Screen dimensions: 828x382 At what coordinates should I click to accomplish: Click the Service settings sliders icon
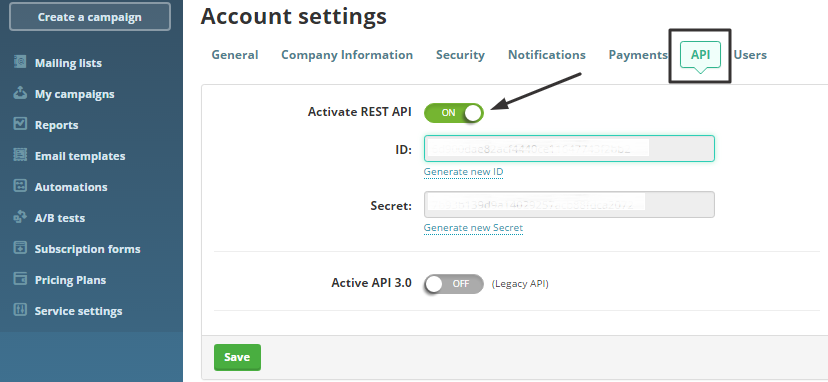pos(20,310)
